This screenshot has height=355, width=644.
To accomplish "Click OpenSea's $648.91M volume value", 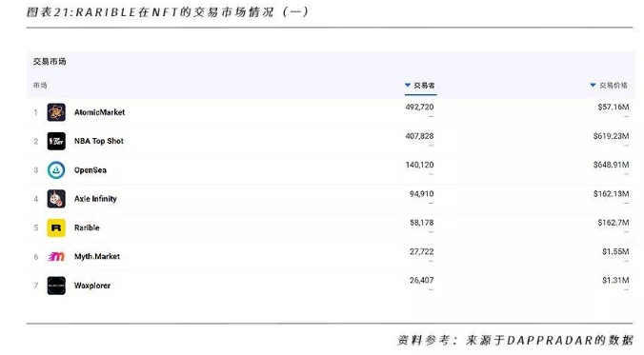I will point(611,165).
